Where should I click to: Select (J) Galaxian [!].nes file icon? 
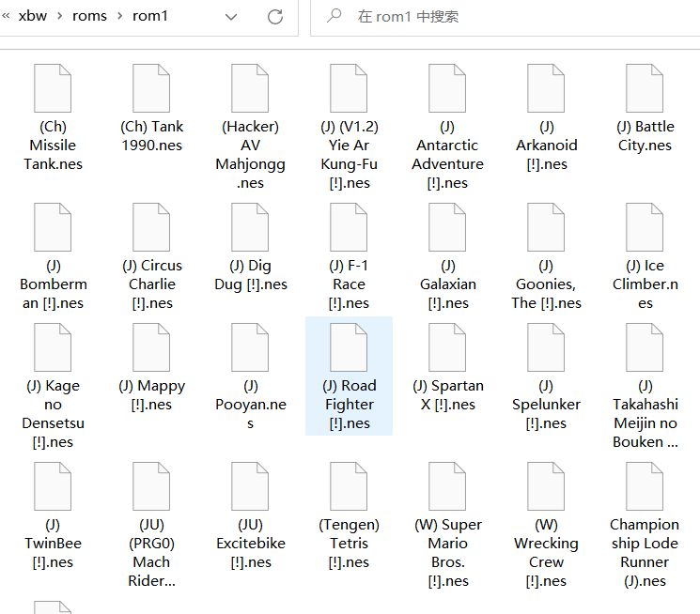point(447,227)
